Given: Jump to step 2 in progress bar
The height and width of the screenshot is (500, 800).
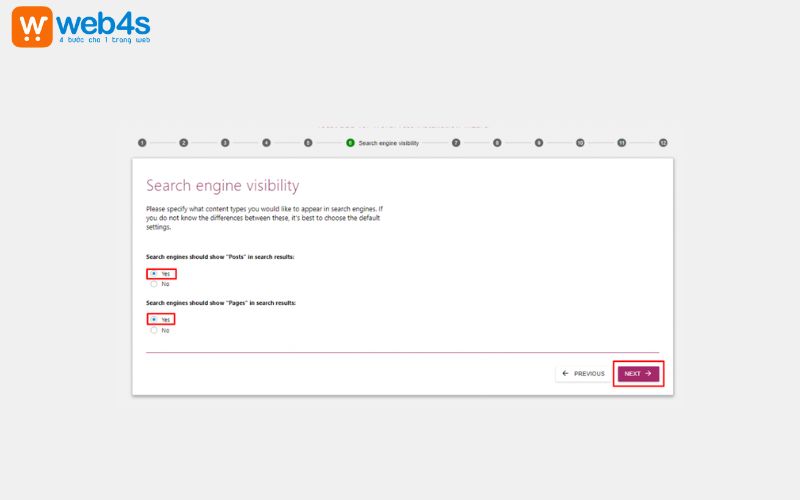Looking at the screenshot, I should coord(184,143).
